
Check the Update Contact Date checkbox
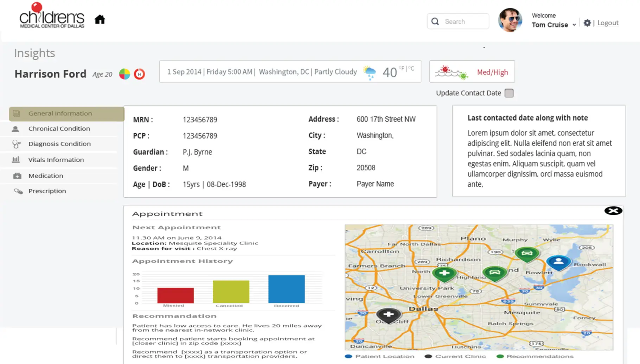coord(509,93)
